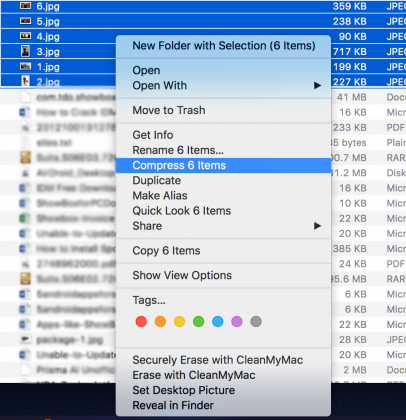Click the Open With submenu arrow
Image resolution: width=406 pixels, height=420 pixels.
click(317, 86)
